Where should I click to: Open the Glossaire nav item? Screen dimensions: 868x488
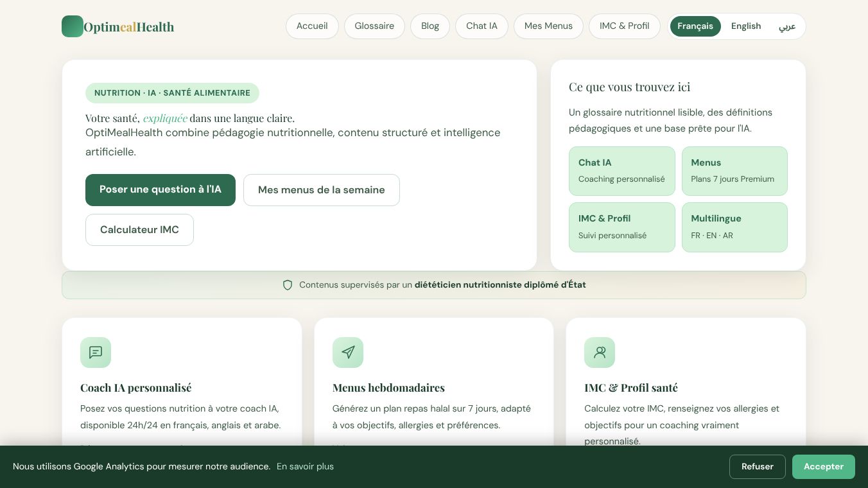pyautogui.click(x=374, y=26)
